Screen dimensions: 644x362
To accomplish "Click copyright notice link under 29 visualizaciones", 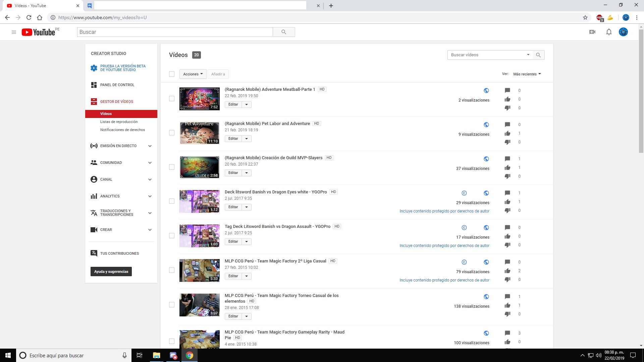I will 444,211.
